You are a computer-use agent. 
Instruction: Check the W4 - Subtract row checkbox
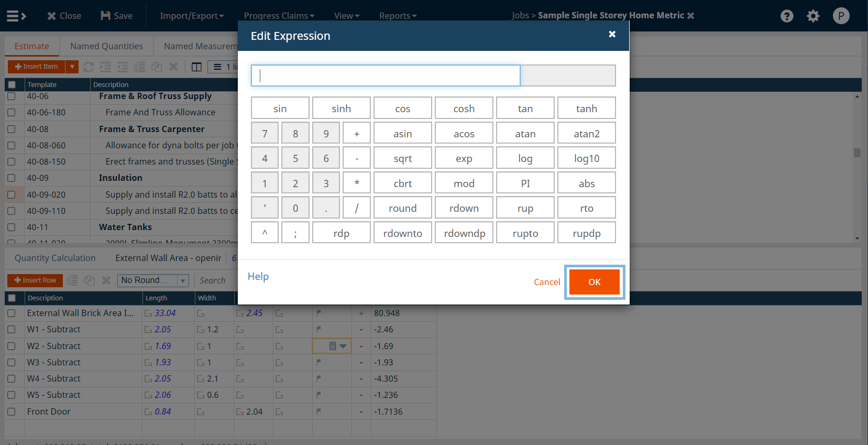[12, 378]
